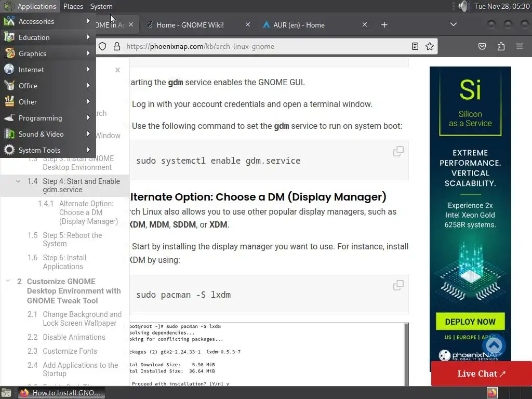Click the scroll-to-top arrow button
Screen dimensions: 532x399
pos(494,345)
